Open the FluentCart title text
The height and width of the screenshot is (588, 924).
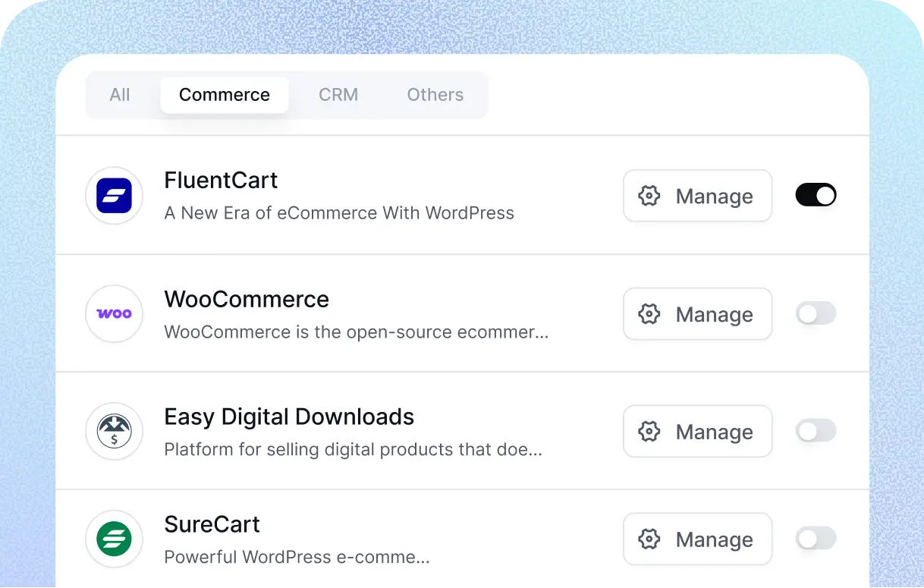(x=221, y=180)
